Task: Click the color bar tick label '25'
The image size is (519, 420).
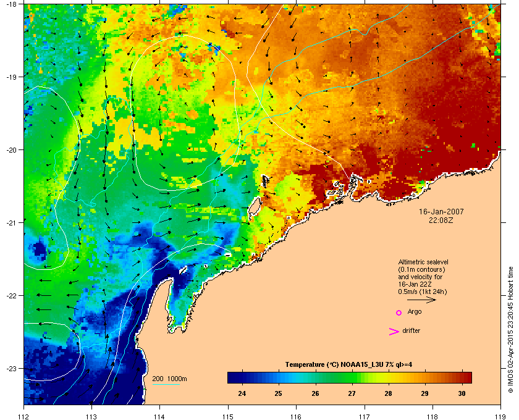Action: [x=279, y=393]
